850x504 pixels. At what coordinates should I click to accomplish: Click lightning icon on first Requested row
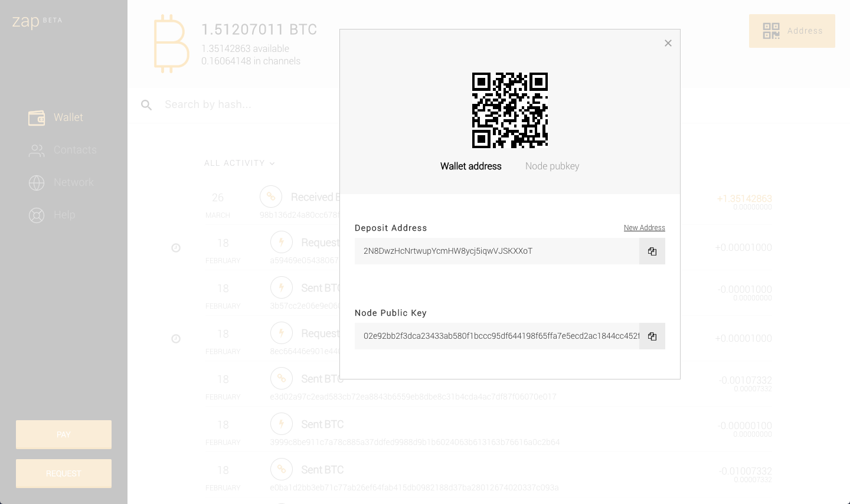pyautogui.click(x=282, y=242)
